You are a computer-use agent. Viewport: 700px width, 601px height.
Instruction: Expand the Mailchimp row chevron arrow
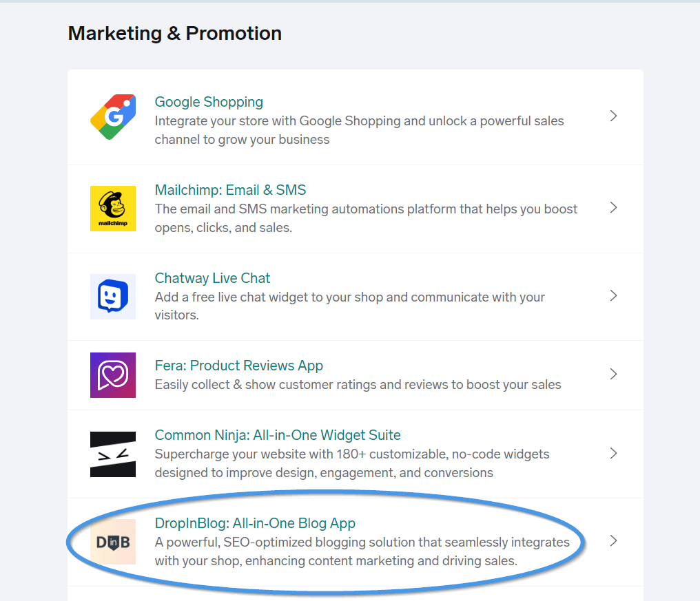click(x=613, y=207)
